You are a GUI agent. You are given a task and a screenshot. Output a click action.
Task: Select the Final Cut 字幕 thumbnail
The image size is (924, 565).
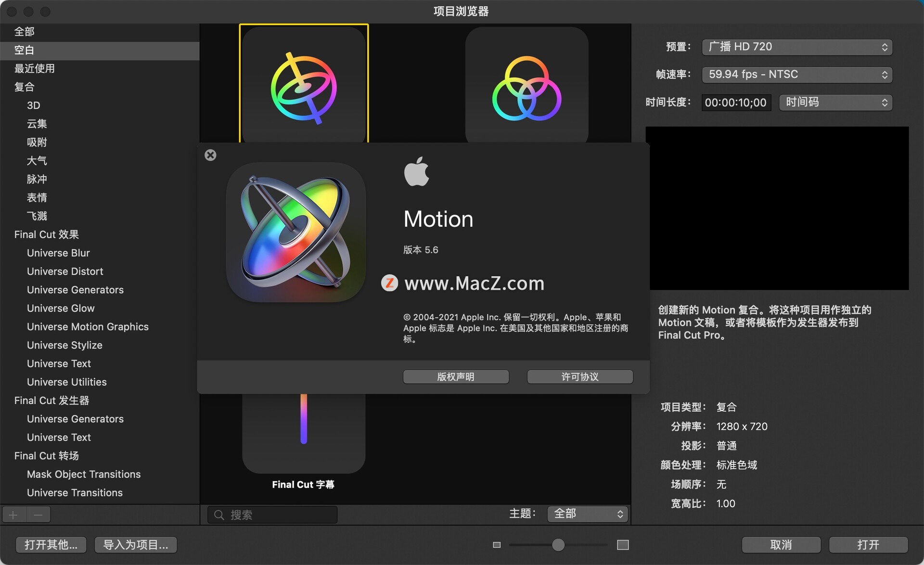click(x=303, y=433)
